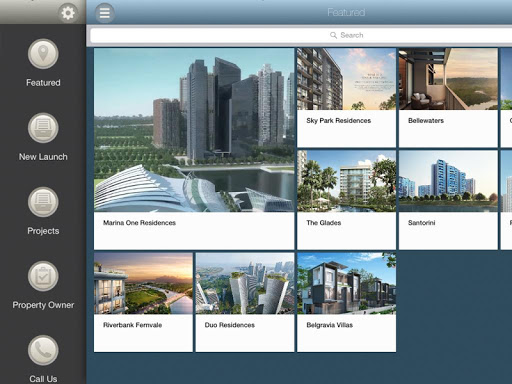
Task: Open the Sky Park Residences thumbnail
Action: [x=346, y=79]
